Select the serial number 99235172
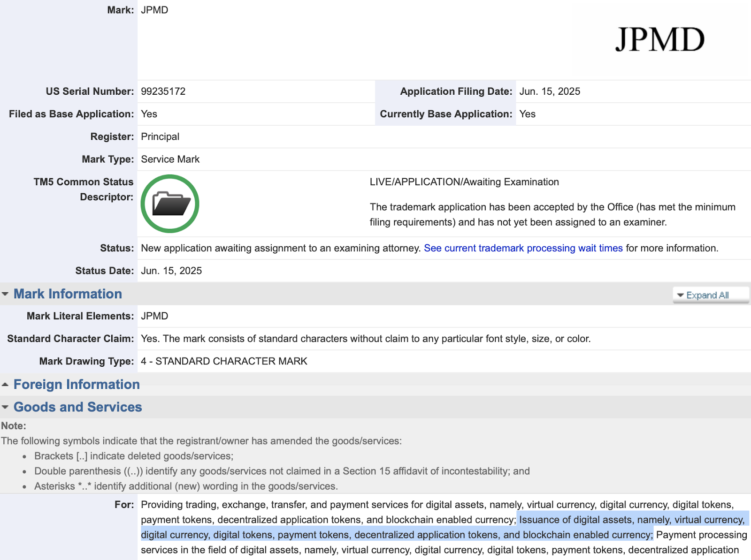The height and width of the screenshot is (560, 751). coord(163,91)
